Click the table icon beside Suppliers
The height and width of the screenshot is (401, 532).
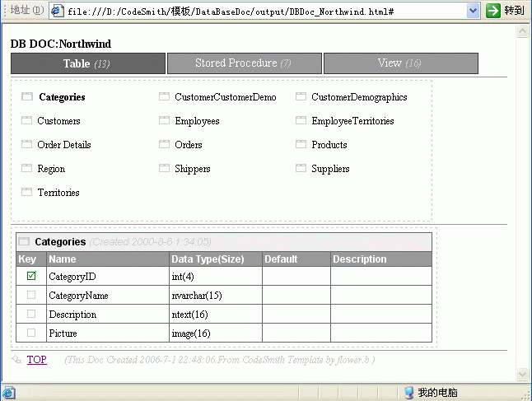click(301, 168)
